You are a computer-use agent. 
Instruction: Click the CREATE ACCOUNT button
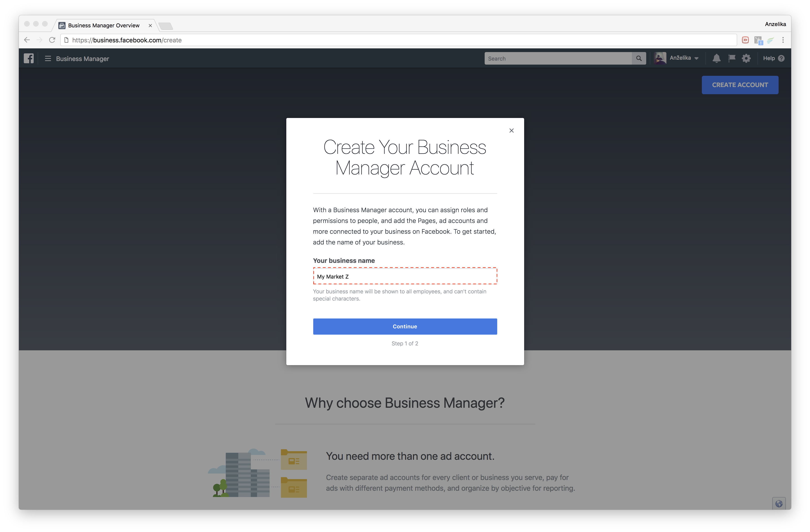tap(740, 85)
